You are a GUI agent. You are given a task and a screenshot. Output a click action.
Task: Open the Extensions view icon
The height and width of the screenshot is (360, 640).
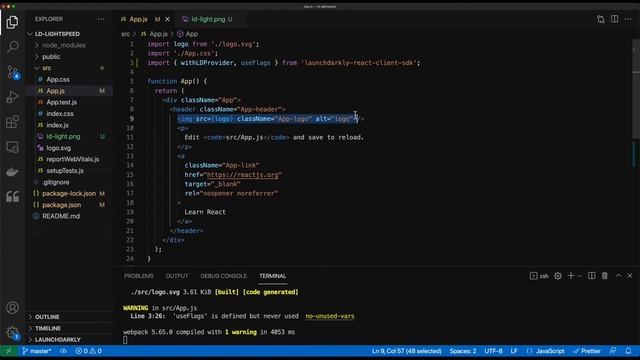pos(12,122)
